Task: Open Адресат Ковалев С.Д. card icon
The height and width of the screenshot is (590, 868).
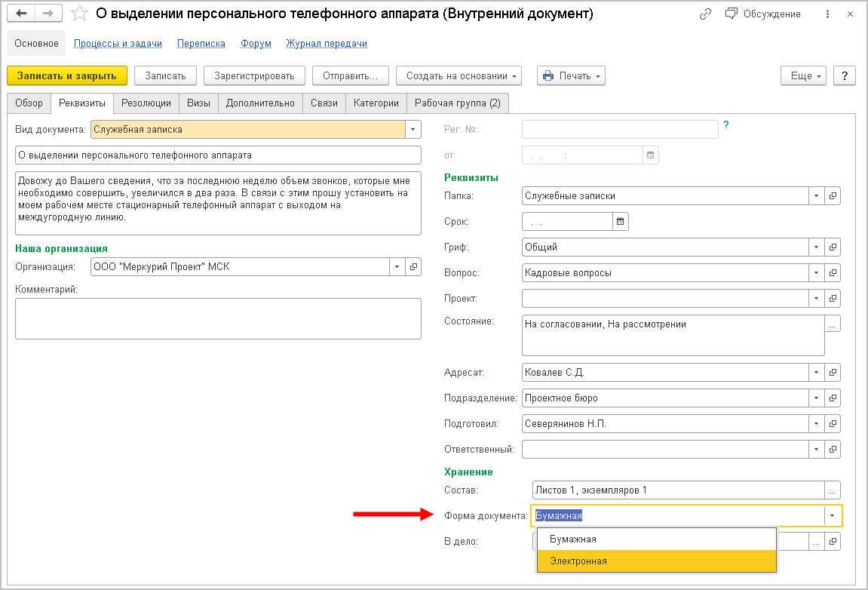Action: coord(833,373)
